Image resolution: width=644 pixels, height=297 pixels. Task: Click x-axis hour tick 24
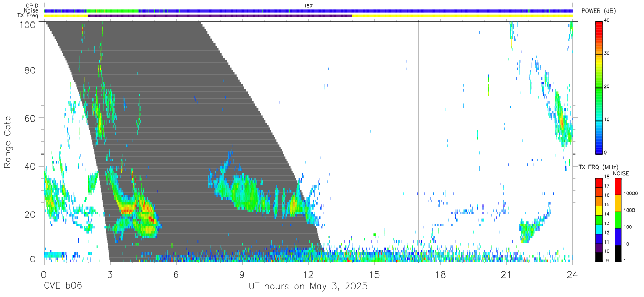[573, 274]
